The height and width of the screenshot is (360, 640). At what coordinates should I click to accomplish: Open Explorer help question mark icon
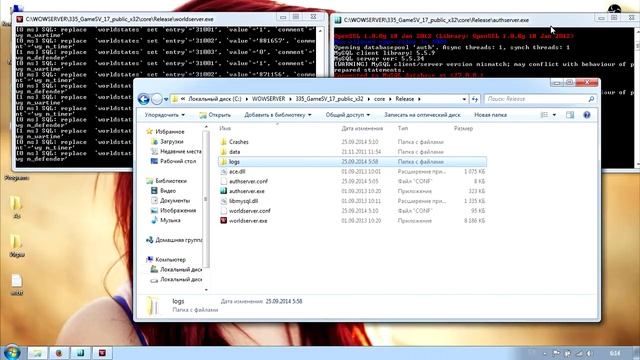coord(587,115)
